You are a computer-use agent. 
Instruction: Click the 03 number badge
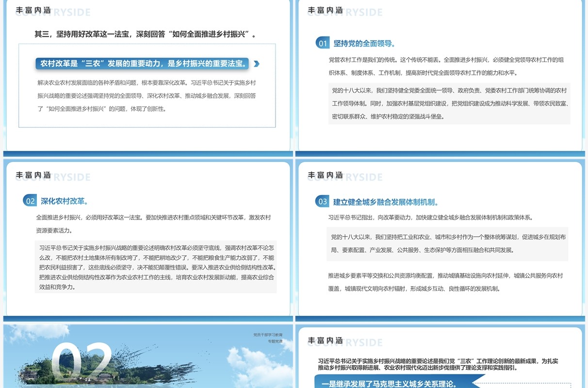[322, 201]
